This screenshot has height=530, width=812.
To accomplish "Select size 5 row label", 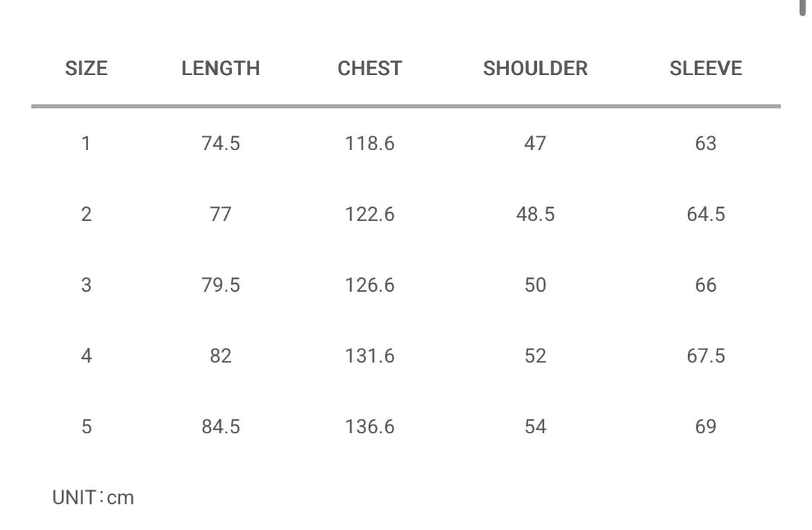I will [86, 427].
